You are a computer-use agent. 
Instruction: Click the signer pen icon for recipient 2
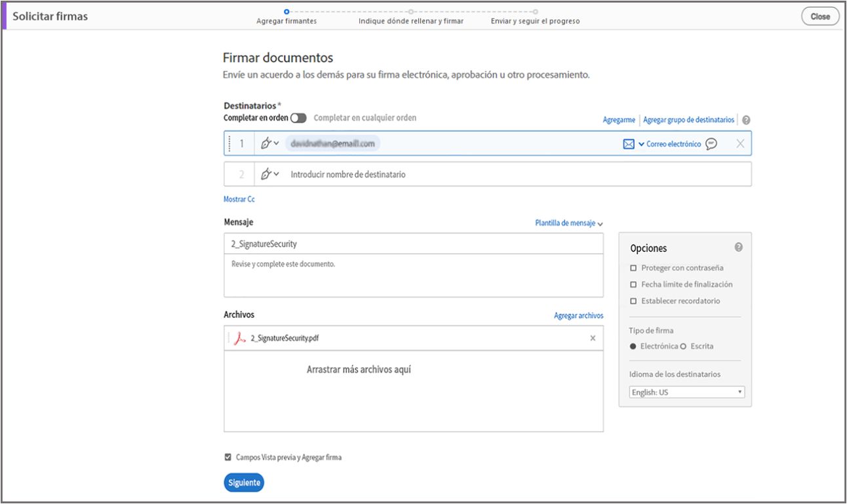pyautogui.click(x=266, y=174)
